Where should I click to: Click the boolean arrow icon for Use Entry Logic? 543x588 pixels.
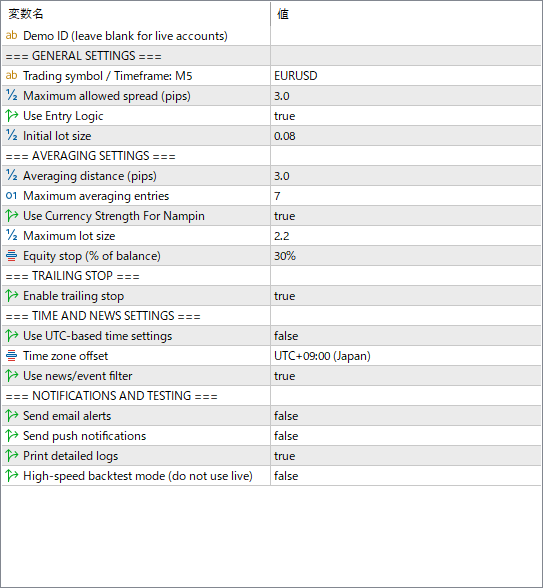[11, 116]
